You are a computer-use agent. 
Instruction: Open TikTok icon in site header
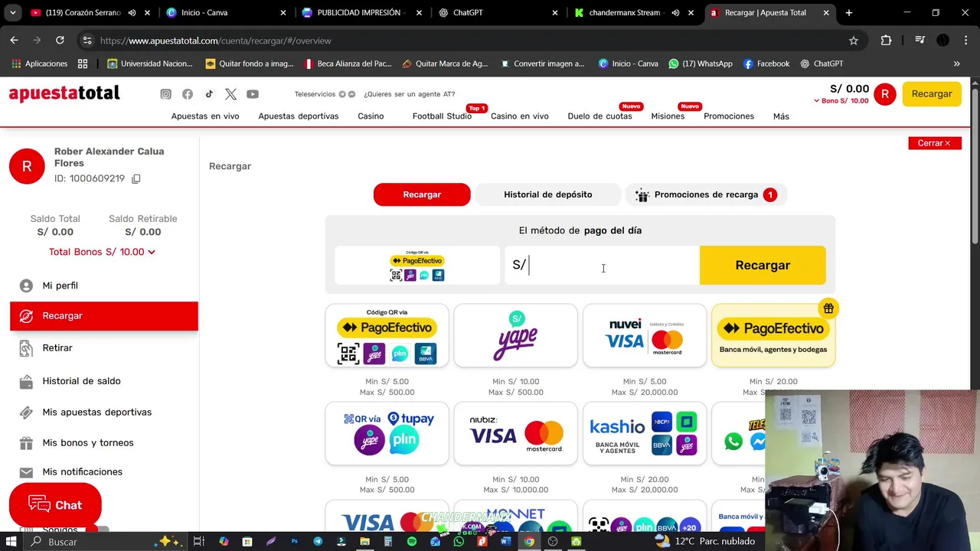coord(209,94)
